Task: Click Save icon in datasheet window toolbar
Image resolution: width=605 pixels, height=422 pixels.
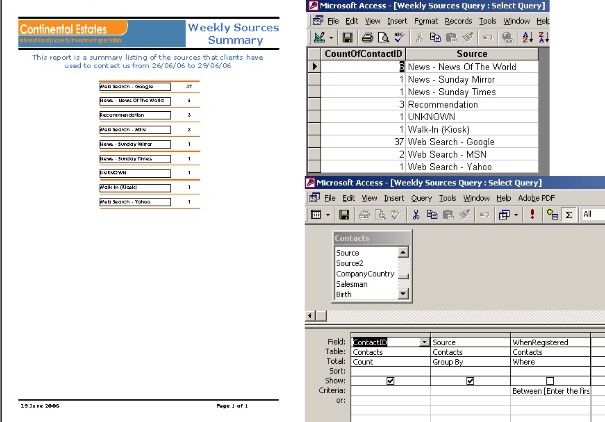Action: [x=347, y=37]
